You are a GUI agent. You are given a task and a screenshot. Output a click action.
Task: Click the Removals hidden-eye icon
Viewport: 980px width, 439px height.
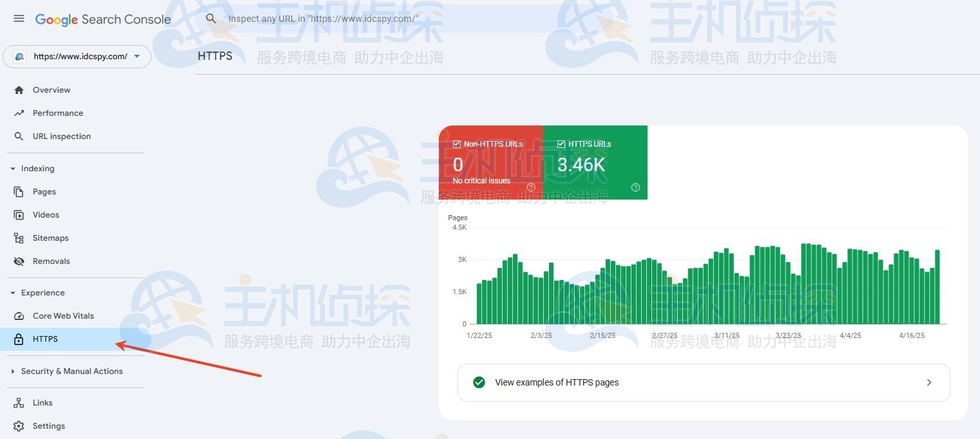[x=19, y=261]
